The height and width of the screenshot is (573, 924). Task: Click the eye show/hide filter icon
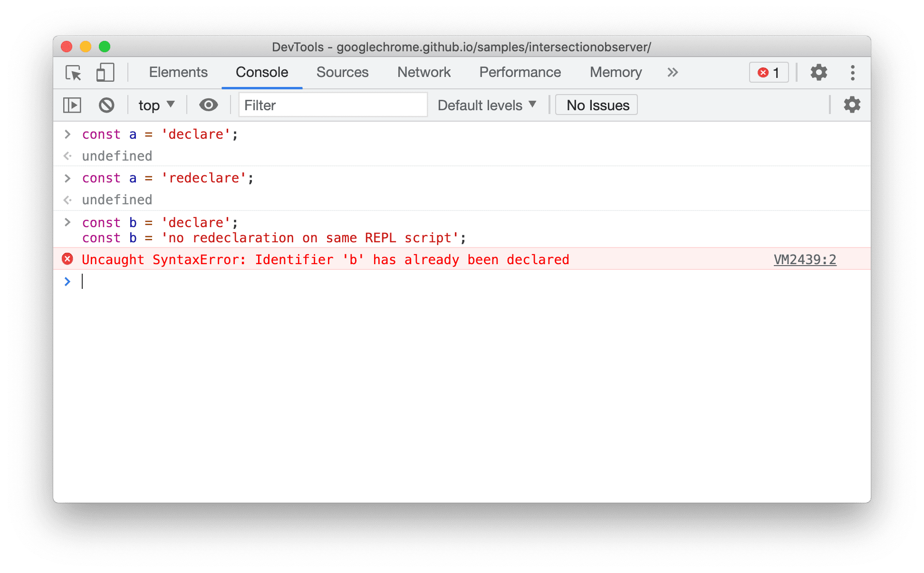click(208, 105)
